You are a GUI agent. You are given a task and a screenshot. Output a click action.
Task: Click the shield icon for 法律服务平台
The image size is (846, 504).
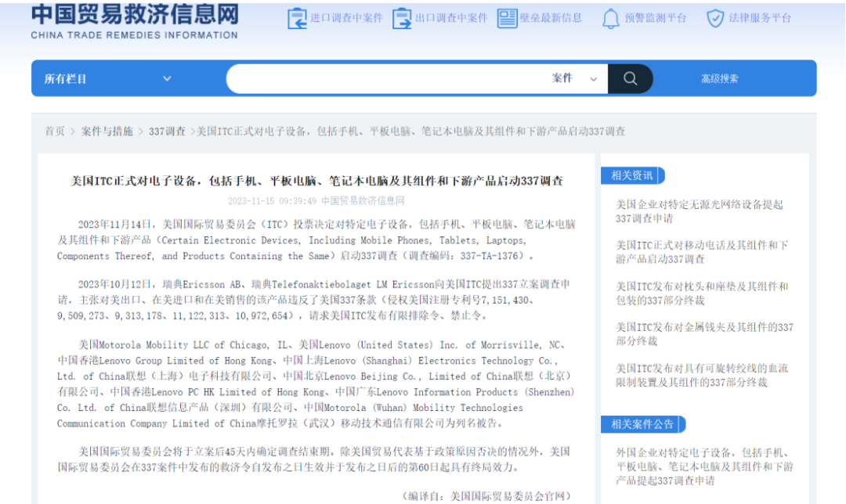(715, 18)
